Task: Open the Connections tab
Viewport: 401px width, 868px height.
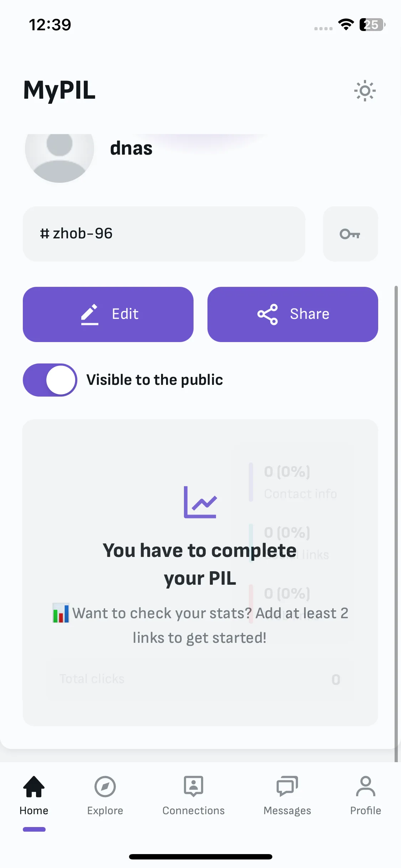Action: pyautogui.click(x=194, y=795)
